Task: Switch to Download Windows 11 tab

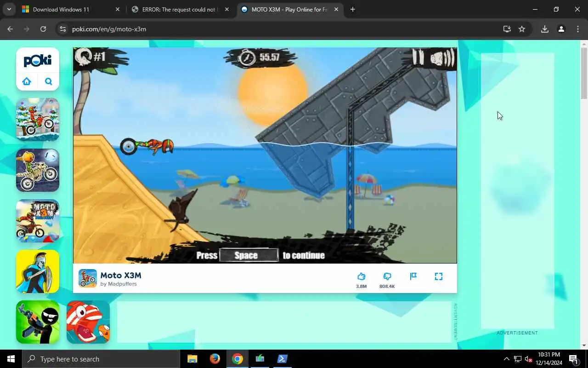Action: click(x=70, y=9)
